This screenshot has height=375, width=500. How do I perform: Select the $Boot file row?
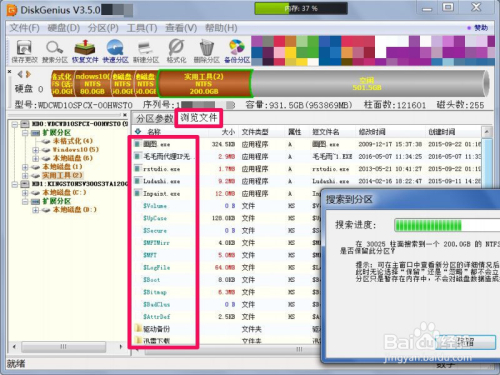tap(307, 280)
